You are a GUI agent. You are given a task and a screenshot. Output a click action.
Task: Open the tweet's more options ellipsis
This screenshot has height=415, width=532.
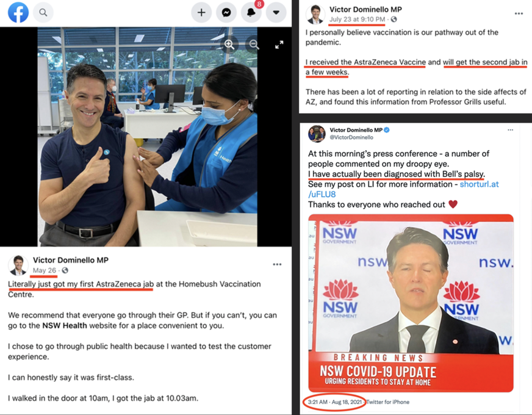[510, 130]
